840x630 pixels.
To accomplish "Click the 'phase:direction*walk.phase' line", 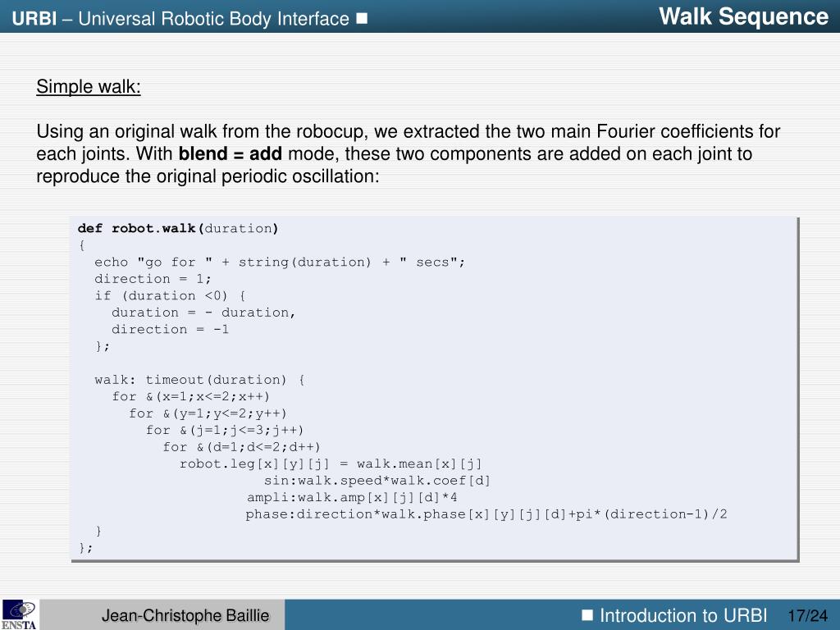I will point(486,514).
